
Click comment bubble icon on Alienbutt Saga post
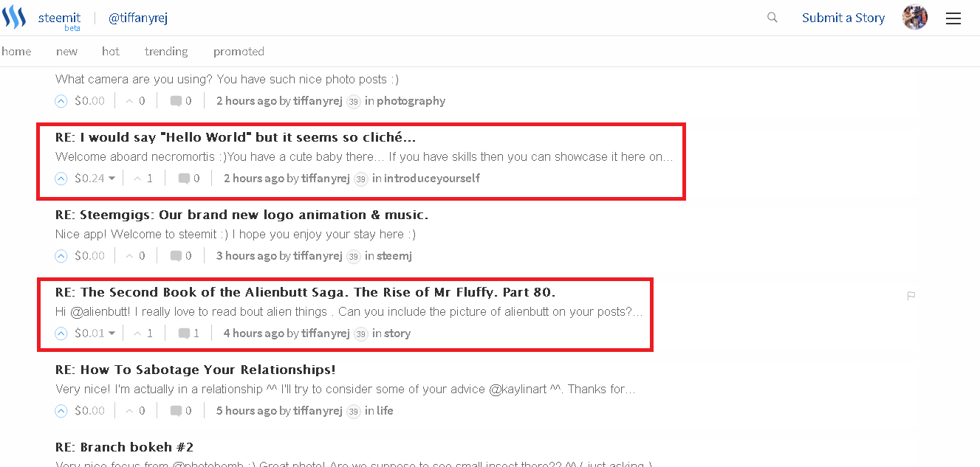(x=184, y=333)
